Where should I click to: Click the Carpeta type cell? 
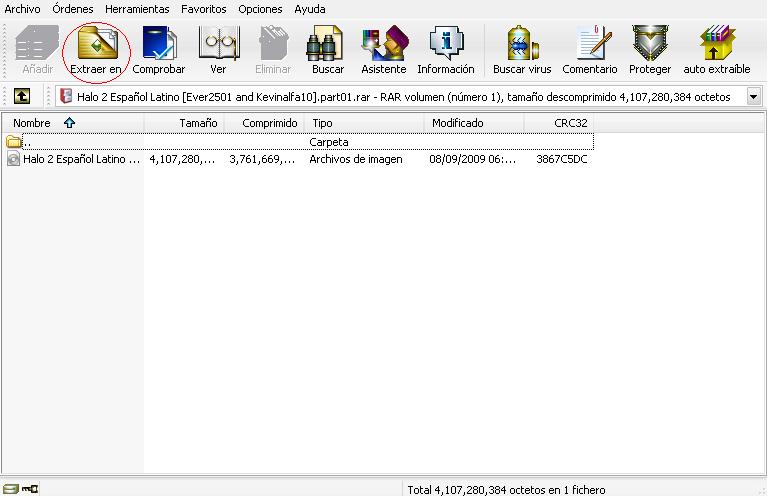329,142
